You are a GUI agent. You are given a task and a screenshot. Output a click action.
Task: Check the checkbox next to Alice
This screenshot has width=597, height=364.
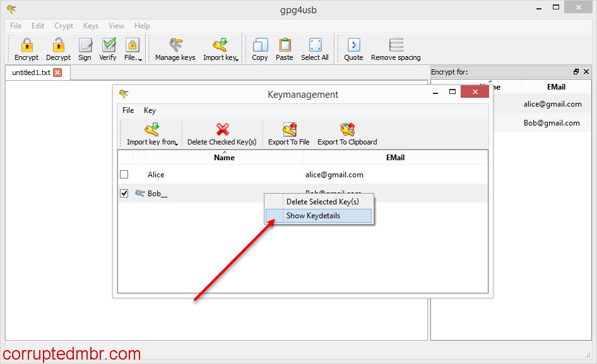(x=124, y=174)
